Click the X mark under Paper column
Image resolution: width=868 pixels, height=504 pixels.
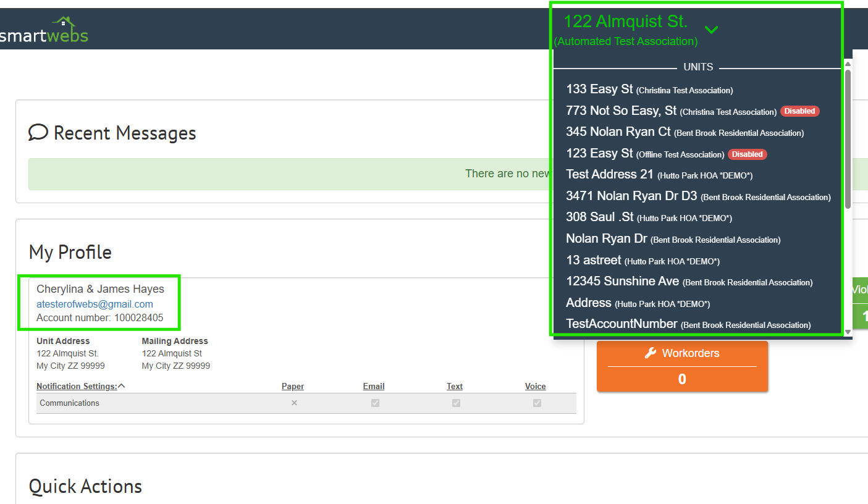294,403
